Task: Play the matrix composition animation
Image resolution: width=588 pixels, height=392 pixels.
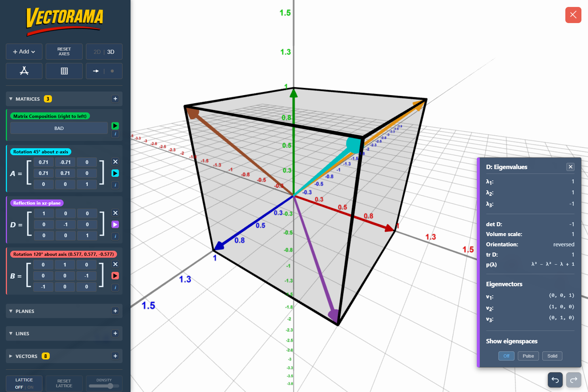Action: pyautogui.click(x=115, y=126)
